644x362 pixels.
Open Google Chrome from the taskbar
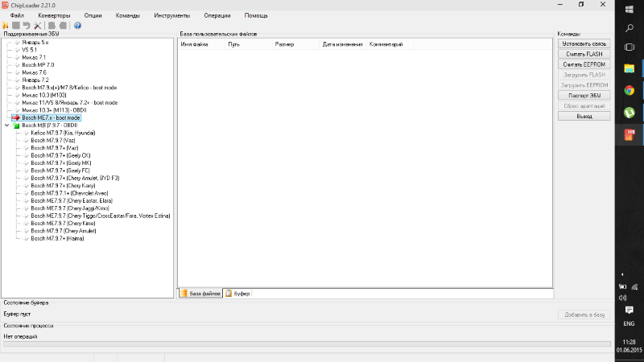(x=629, y=90)
